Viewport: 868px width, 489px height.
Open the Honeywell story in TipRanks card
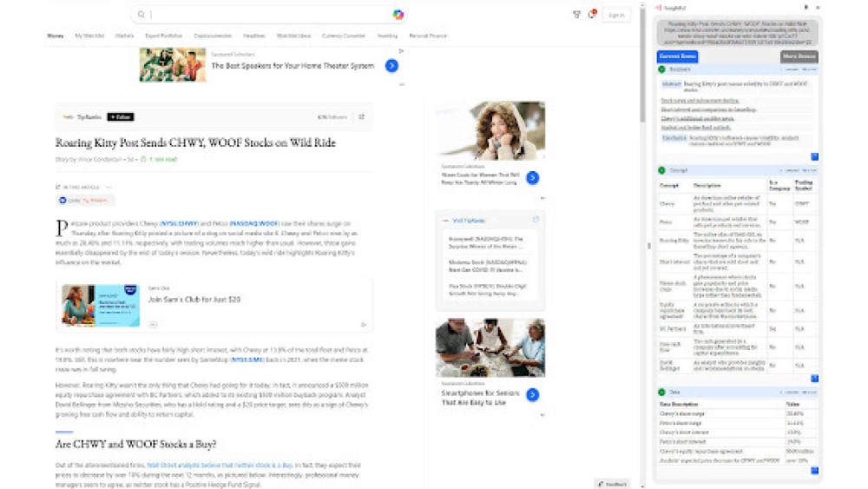pos(486,242)
